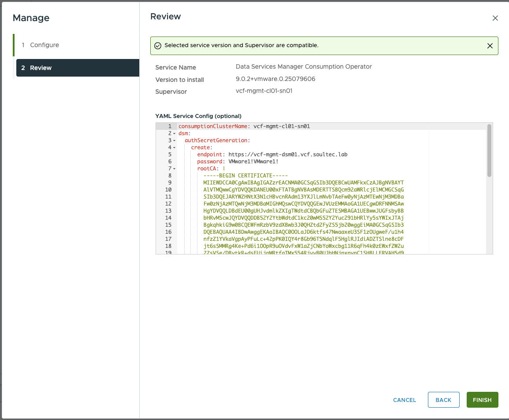Viewport: 509px width, 420px height.
Task: Select the Configure step
Action: point(44,45)
